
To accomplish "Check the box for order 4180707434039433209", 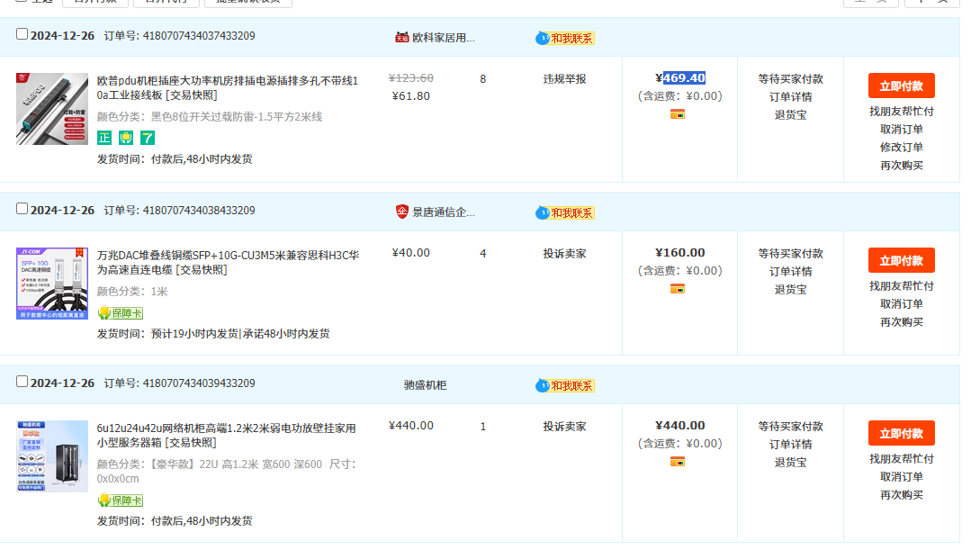I will (x=22, y=382).
